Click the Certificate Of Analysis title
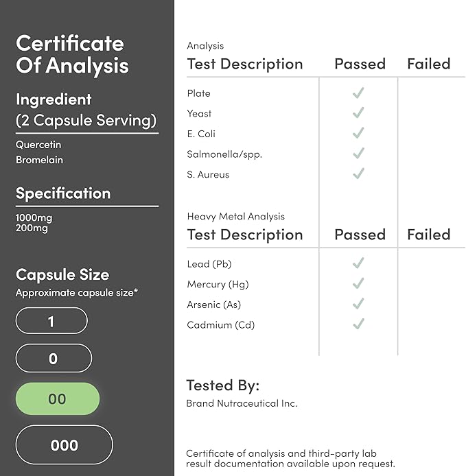 click(71, 54)
